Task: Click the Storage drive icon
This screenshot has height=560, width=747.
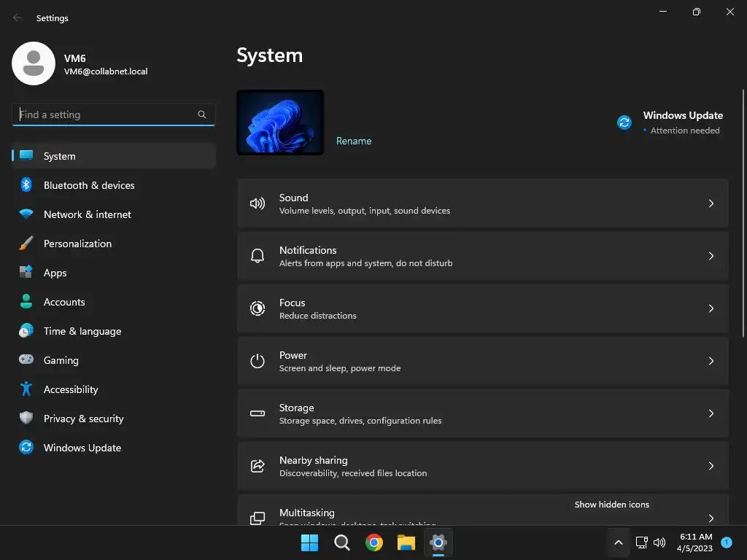Action: coord(258,413)
